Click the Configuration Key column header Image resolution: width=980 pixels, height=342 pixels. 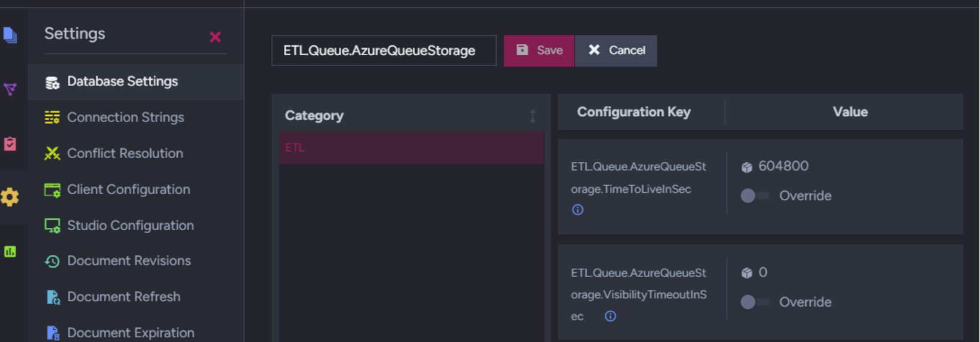click(x=634, y=112)
